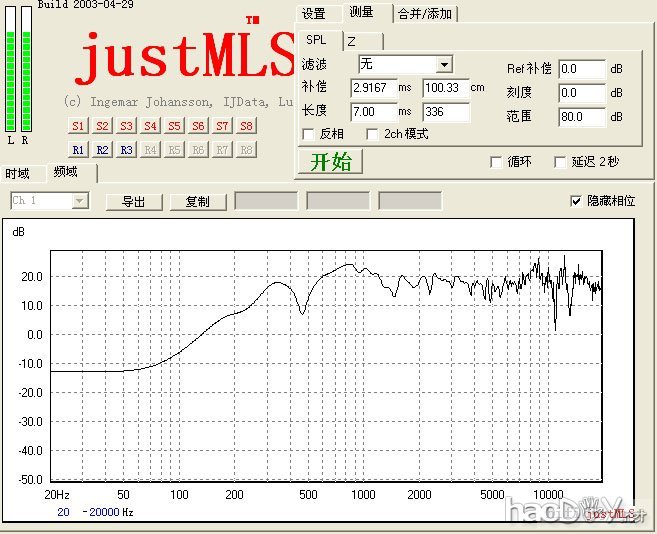Toggle the 2ch模式 checkbox
Viewport: 657px width, 534px height.
pyautogui.click(x=374, y=134)
